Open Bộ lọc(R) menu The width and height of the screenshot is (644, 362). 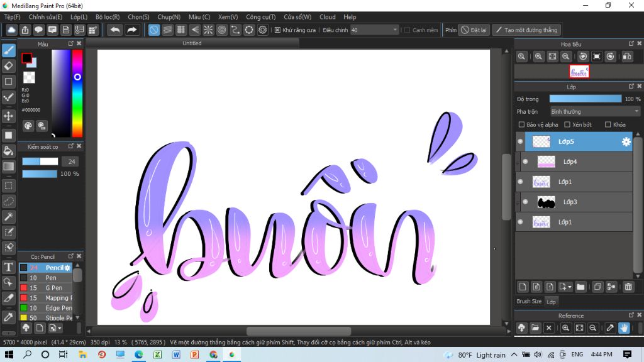click(108, 17)
